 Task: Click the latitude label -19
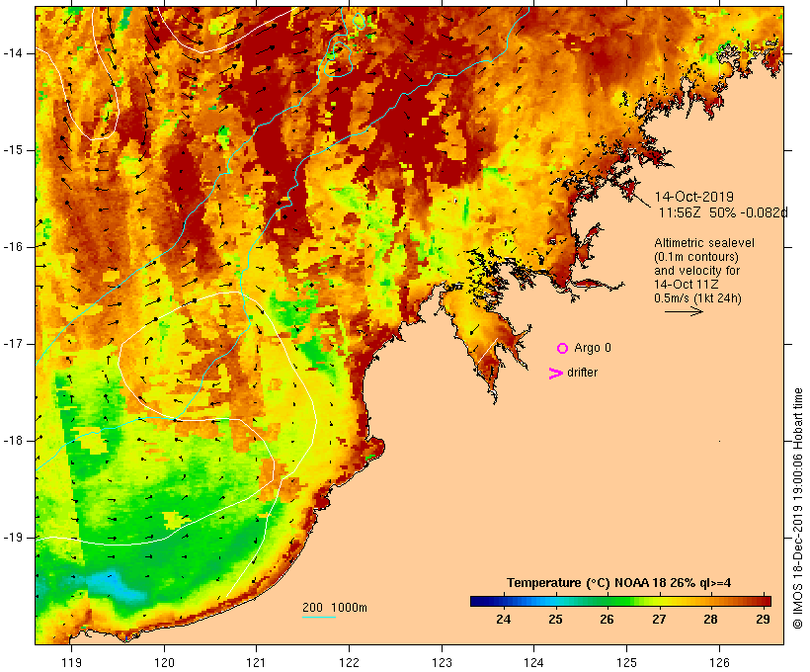coord(13,538)
